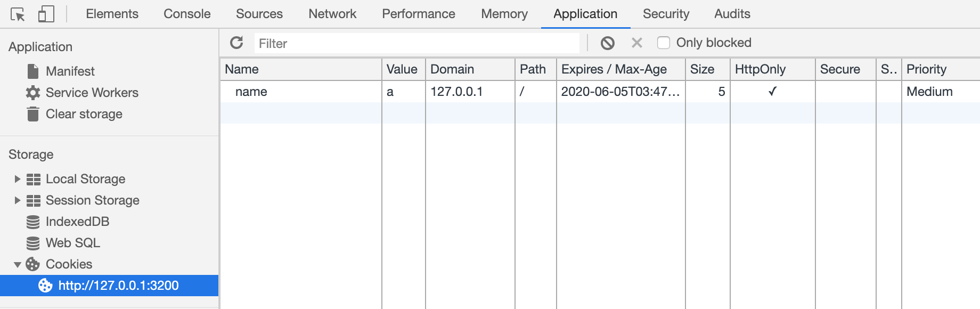Screen dimensions: 980x309
Task: Select the cookie row called name
Action: (251, 92)
